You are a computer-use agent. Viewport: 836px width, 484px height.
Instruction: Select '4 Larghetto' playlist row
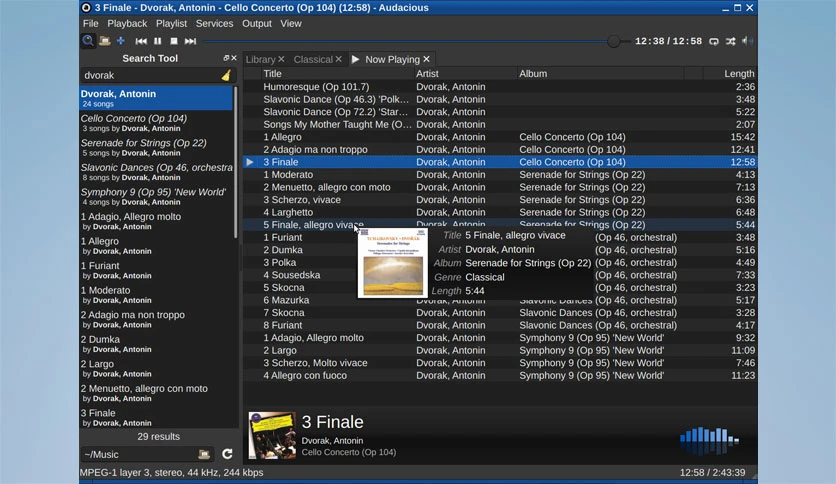(x=500, y=212)
